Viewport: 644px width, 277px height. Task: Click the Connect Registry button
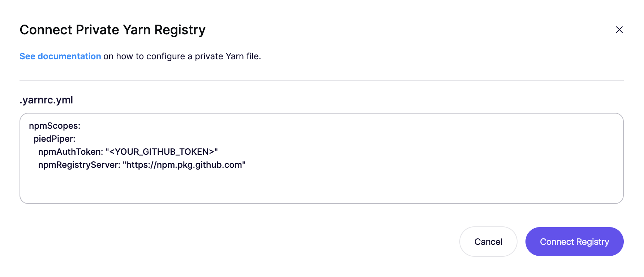click(x=574, y=242)
